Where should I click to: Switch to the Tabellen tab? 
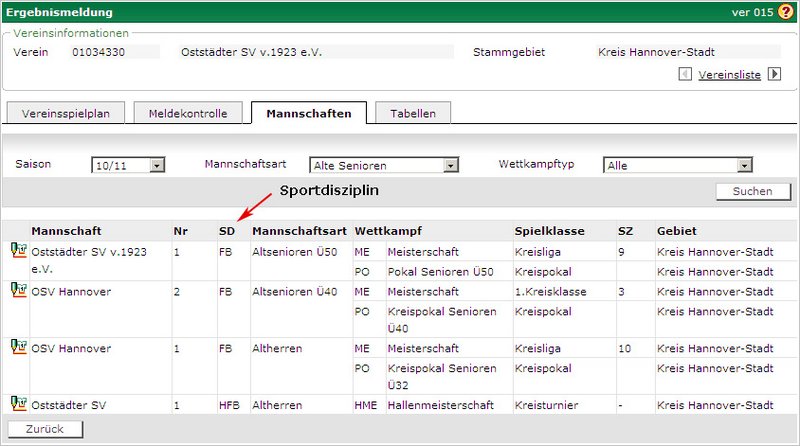(x=413, y=114)
